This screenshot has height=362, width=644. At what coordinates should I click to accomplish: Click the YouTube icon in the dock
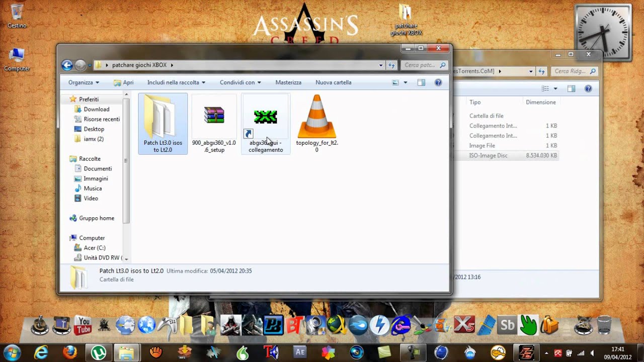[x=83, y=325]
